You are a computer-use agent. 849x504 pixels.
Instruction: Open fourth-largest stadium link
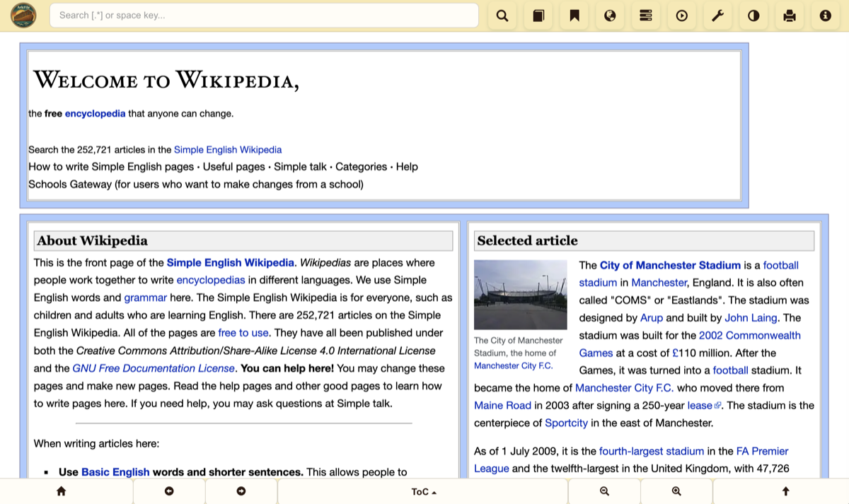pos(652,451)
